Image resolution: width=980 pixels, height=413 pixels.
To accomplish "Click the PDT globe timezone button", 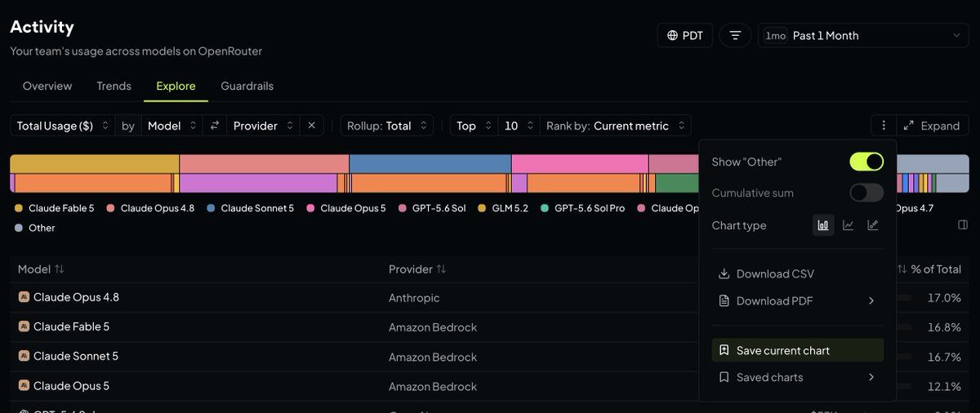I will [x=684, y=35].
